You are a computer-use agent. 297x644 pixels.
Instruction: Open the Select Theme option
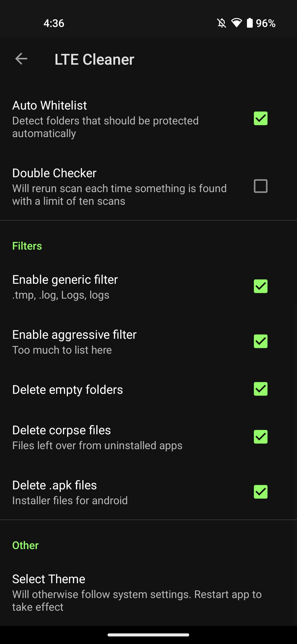[148, 593]
